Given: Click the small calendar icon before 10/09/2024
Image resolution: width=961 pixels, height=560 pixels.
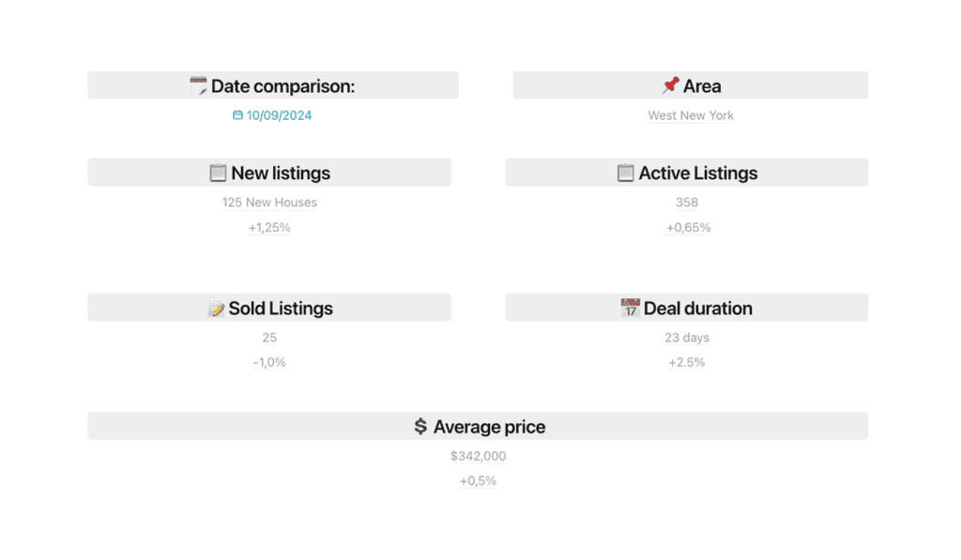Looking at the screenshot, I should tap(237, 114).
